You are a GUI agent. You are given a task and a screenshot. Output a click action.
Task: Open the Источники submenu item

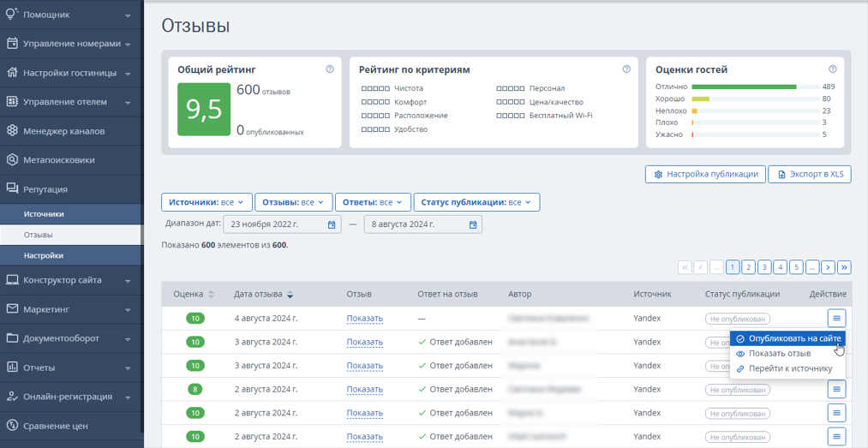click(71, 214)
